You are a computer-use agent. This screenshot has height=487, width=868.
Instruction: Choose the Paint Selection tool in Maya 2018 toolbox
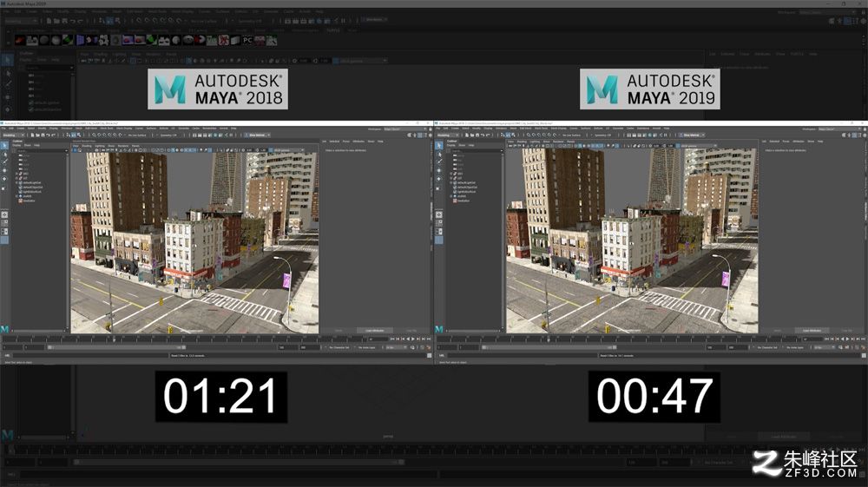tap(4, 161)
